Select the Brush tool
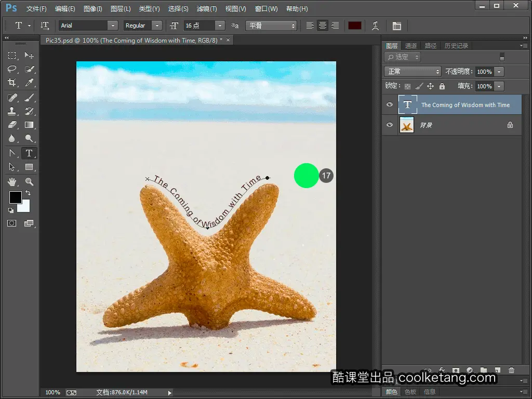The image size is (532, 399). click(x=29, y=98)
